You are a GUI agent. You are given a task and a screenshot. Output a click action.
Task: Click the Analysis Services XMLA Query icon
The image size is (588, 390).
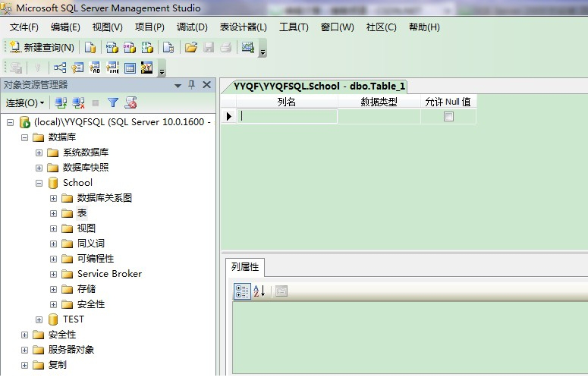pyautogui.click(x=147, y=47)
